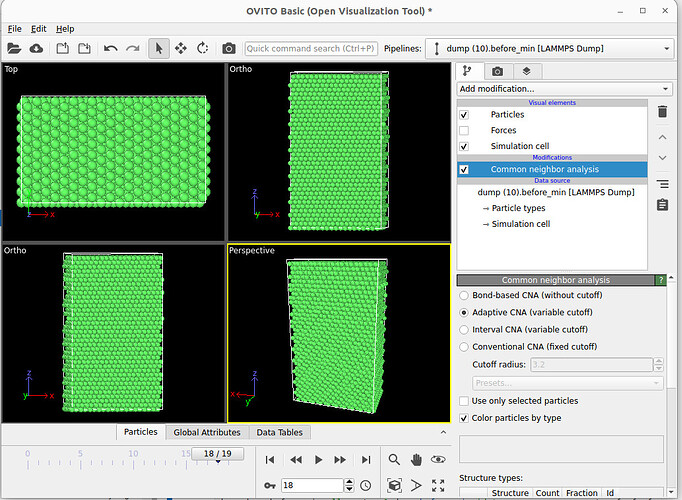The height and width of the screenshot is (500, 682).
Task: Open animation settings clock icon
Action: pyautogui.click(x=366, y=485)
